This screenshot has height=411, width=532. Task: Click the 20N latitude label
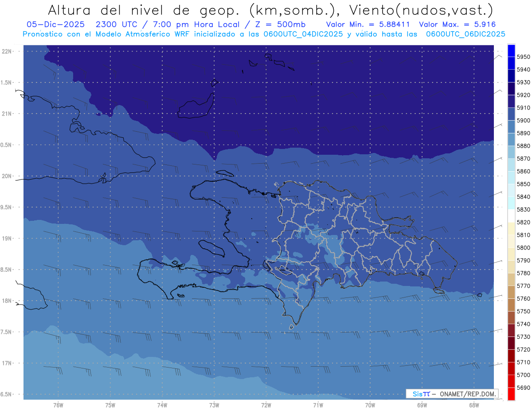[x=7, y=176]
